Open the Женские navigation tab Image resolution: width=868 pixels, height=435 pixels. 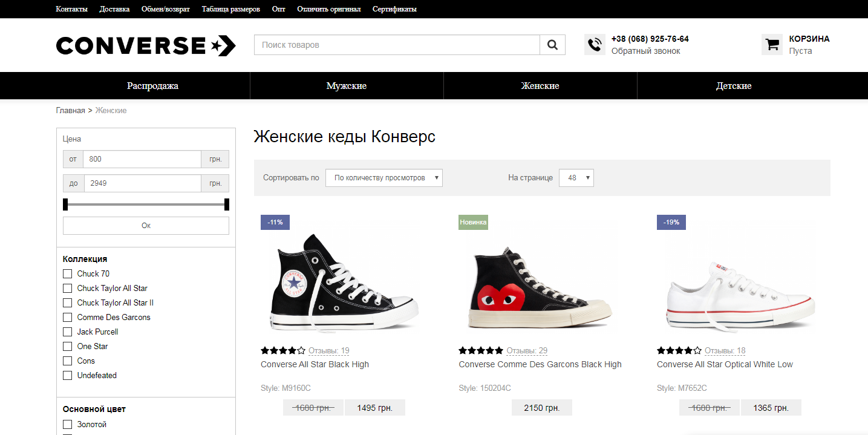tap(540, 86)
